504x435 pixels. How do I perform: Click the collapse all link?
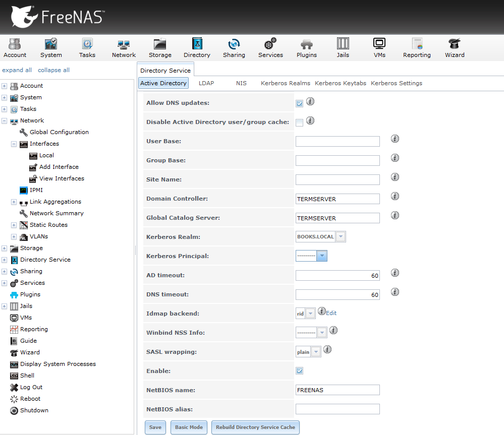pos(53,70)
